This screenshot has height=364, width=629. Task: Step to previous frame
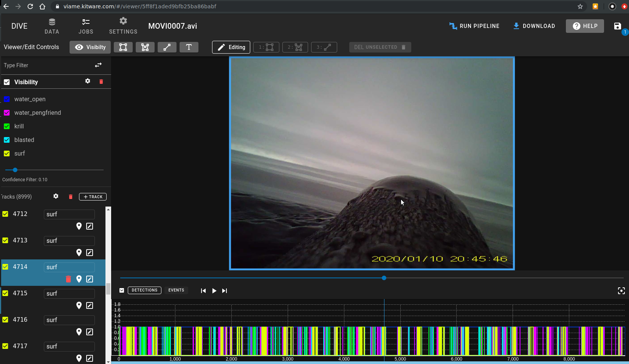(203, 291)
